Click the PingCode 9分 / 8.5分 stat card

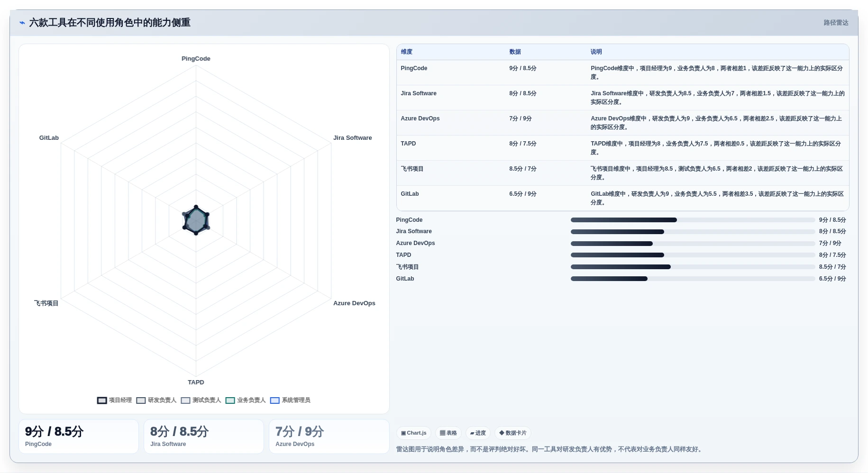point(79,437)
